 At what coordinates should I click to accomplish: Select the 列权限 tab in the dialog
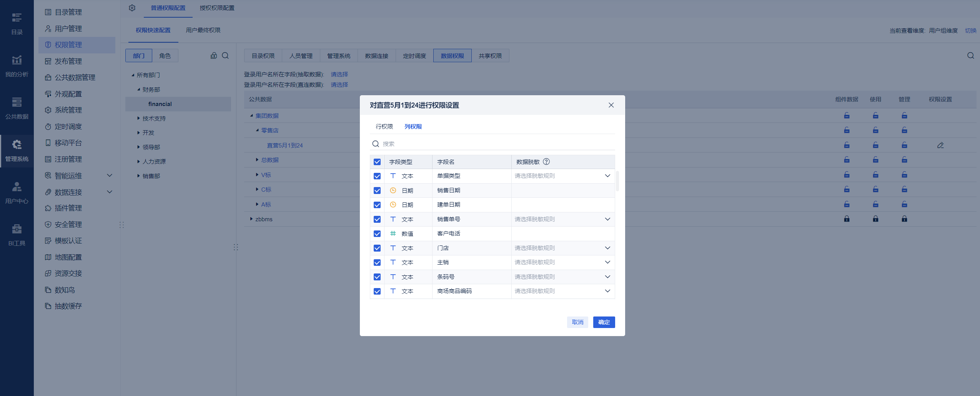413,126
